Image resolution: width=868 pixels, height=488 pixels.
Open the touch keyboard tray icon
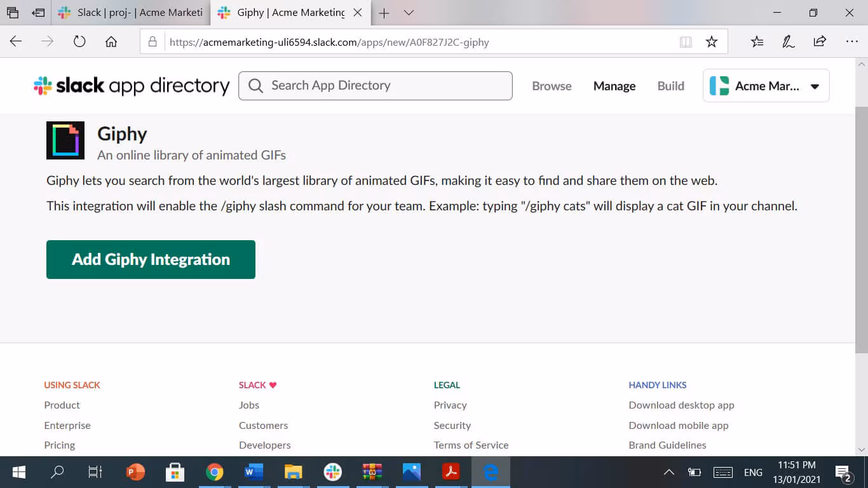point(723,472)
